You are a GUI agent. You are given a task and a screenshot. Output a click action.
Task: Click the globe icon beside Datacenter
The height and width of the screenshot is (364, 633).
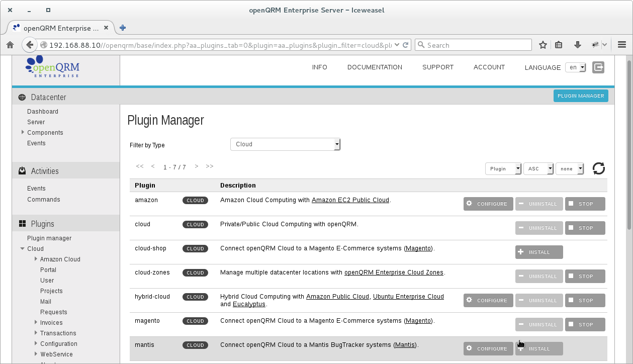pos(22,98)
